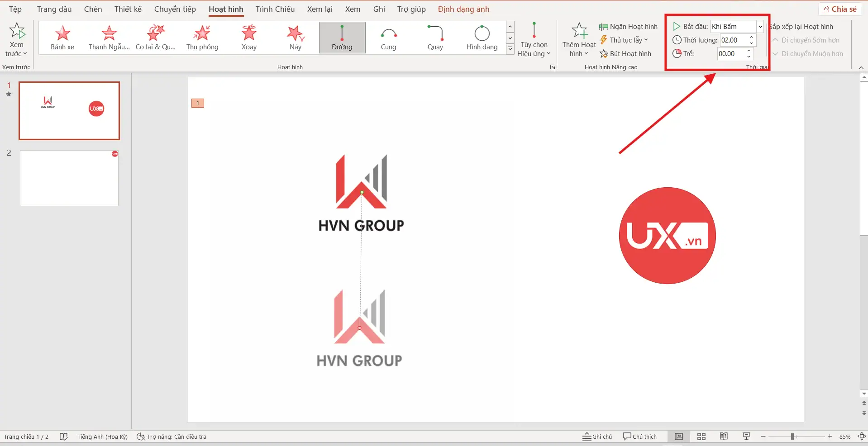Open Hoạt hình group dialog launcher
Screen dimensions: 868x446
(x=553, y=67)
